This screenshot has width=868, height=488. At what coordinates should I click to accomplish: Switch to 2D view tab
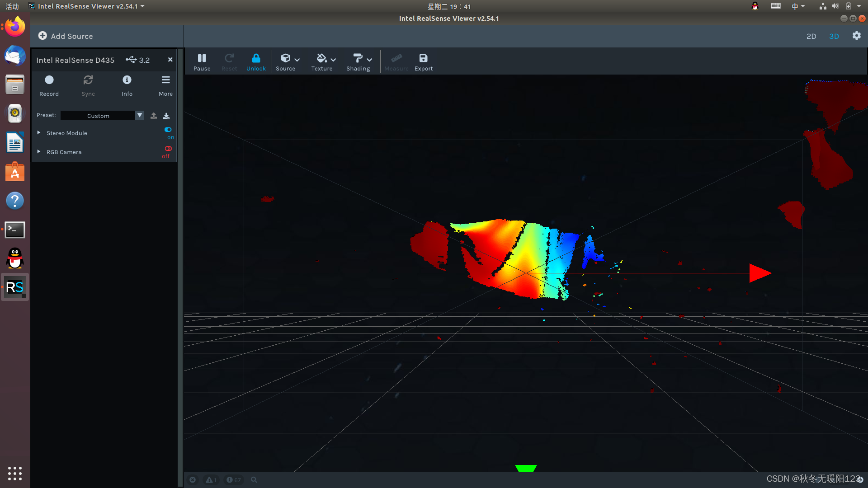811,36
